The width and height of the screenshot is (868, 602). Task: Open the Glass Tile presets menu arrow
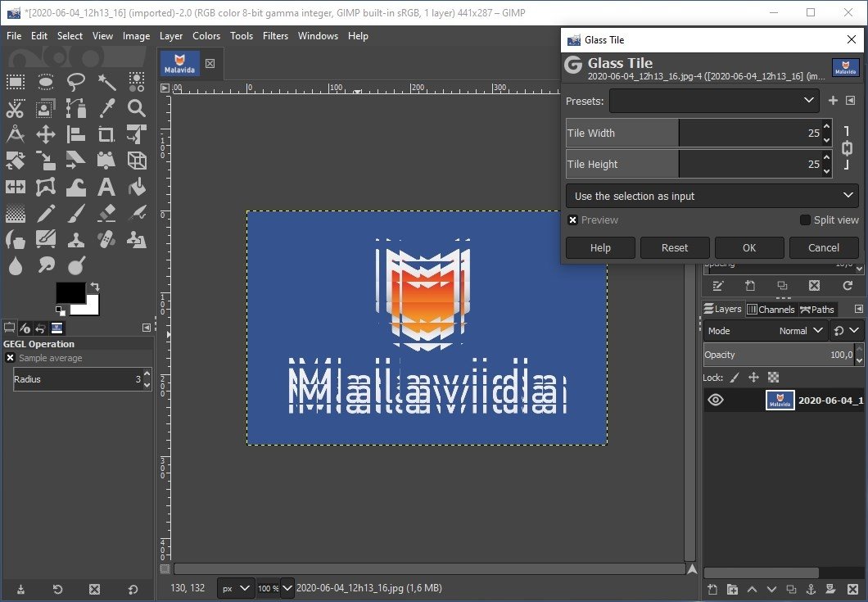[850, 100]
